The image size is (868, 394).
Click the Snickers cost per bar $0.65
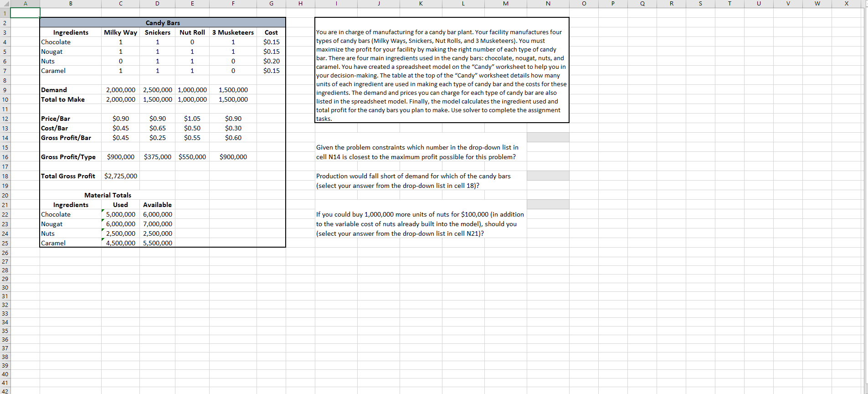(x=157, y=128)
